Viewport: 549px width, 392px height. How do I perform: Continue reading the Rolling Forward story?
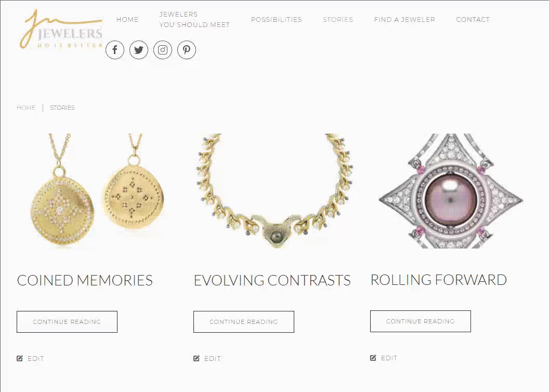click(x=421, y=321)
